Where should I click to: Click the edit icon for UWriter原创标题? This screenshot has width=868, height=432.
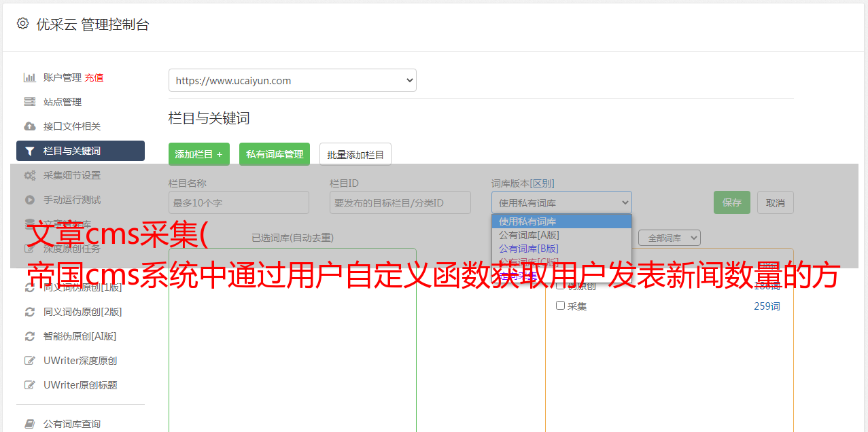pyautogui.click(x=30, y=385)
